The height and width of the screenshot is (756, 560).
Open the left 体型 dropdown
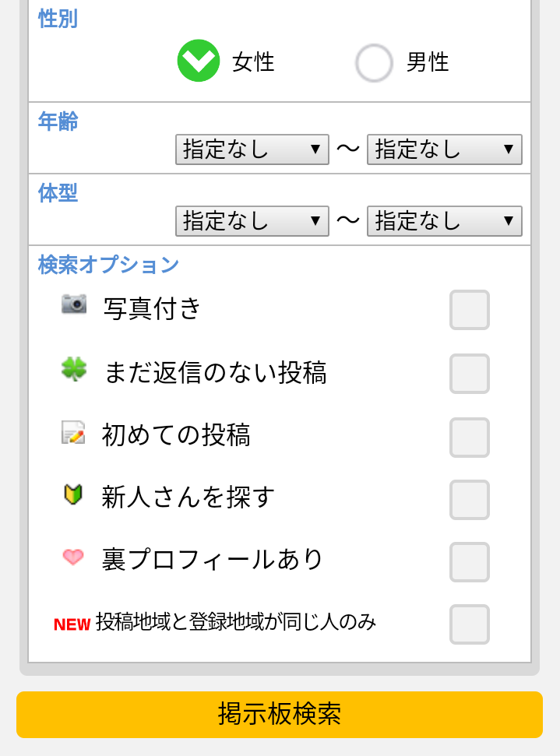pos(252,221)
